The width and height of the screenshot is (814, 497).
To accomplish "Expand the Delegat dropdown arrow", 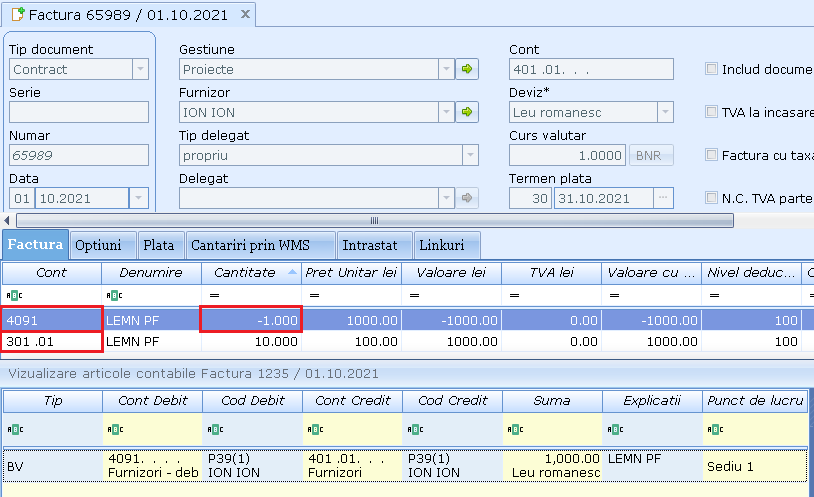I will 446,198.
